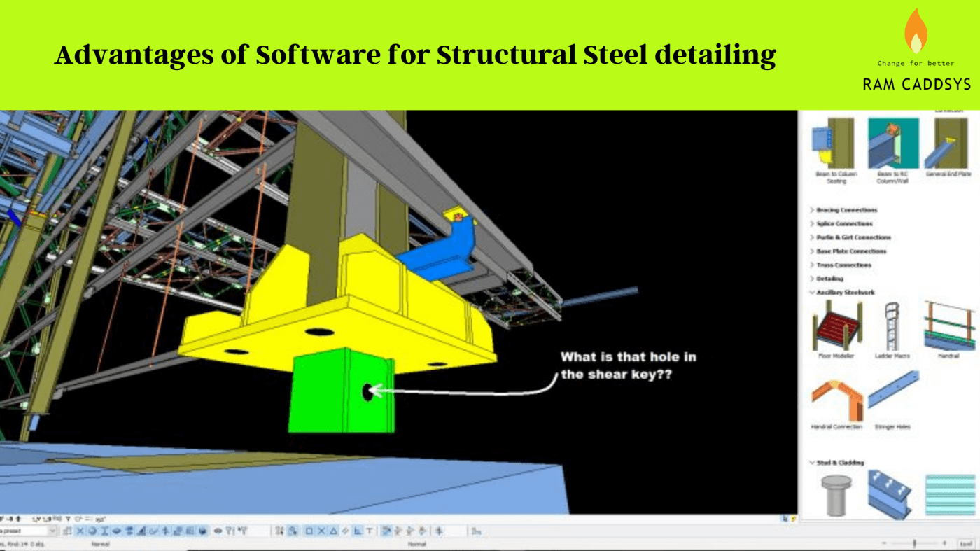Click the magnifier icon in bottom toolbar
980x551 pixels.
[x=292, y=531]
